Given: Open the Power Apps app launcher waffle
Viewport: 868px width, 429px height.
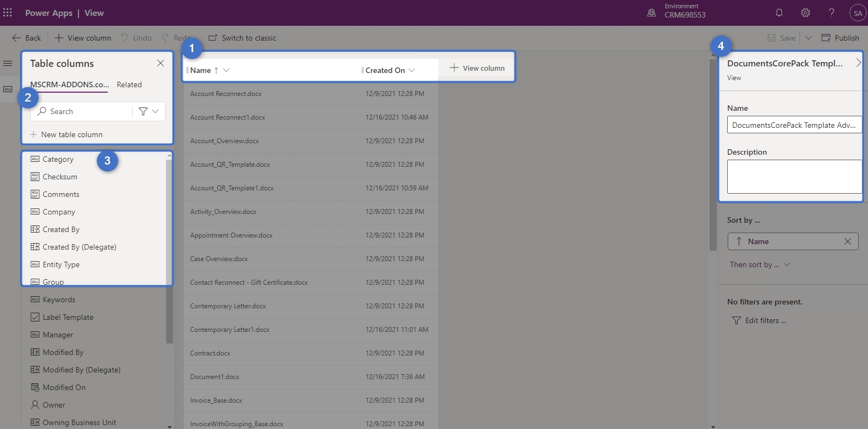Looking at the screenshot, I should 8,13.
